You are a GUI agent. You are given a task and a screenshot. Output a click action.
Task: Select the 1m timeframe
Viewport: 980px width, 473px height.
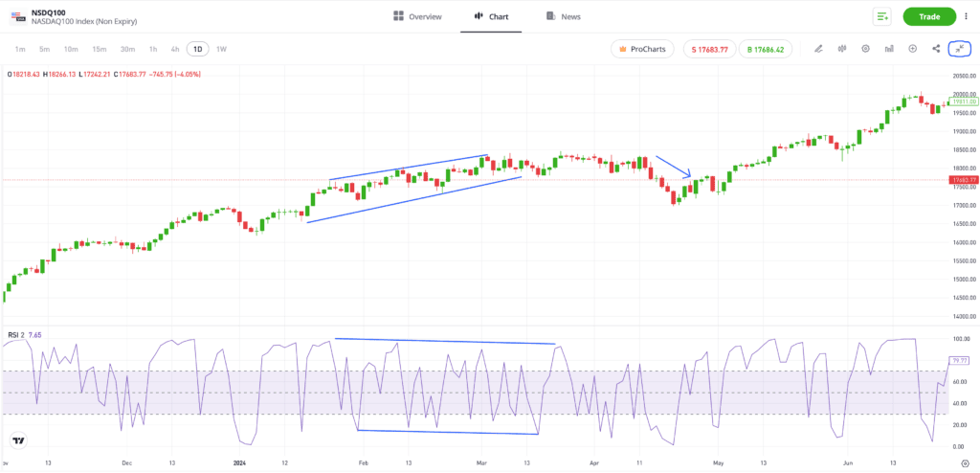point(20,49)
